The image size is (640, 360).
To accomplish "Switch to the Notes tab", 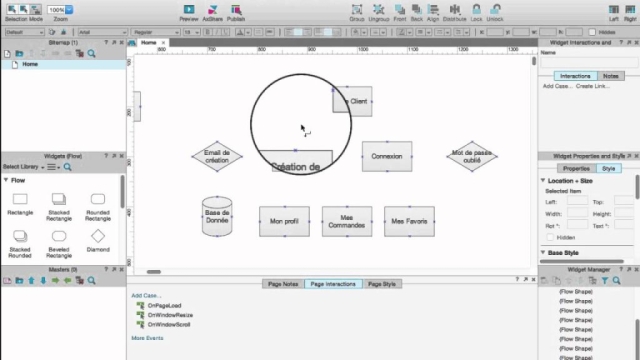I will [611, 76].
